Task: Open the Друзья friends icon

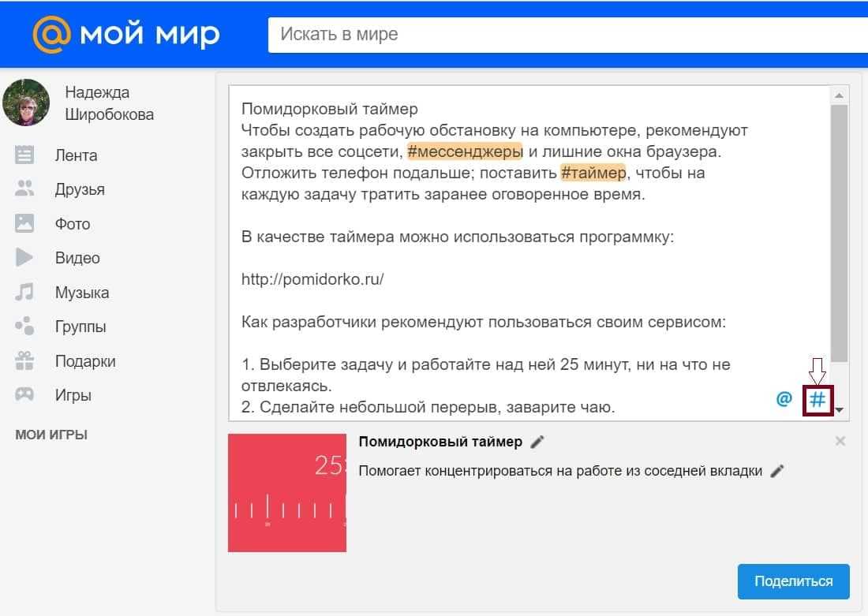Action: tap(25, 189)
